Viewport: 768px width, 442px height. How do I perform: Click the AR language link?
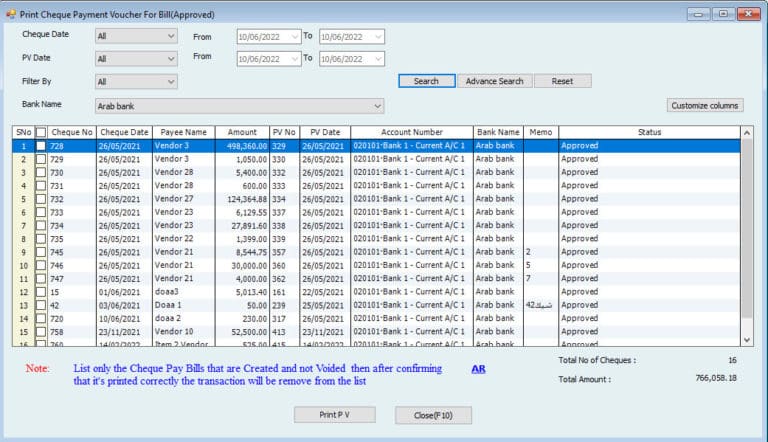point(479,369)
